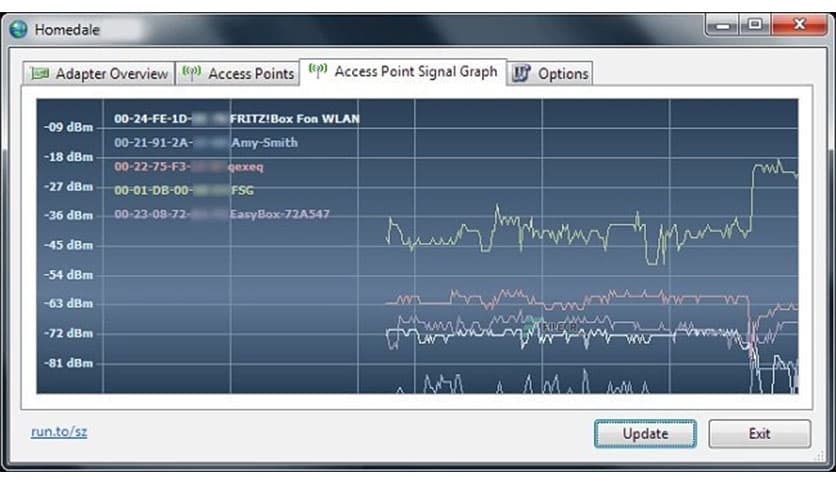Click the Options tools icon
This screenshot has width=836, height=484.
point(521,73)
